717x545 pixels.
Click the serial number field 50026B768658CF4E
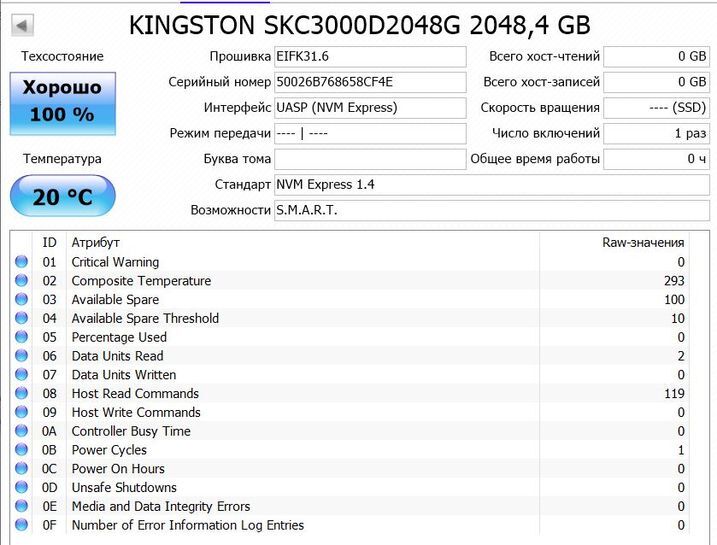coord(369,82)
